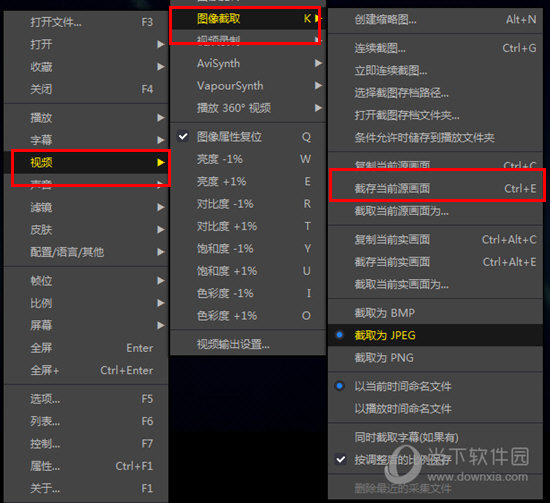Select 色彩度 +1% item
The image size is (550, 503).
(248, 316)
